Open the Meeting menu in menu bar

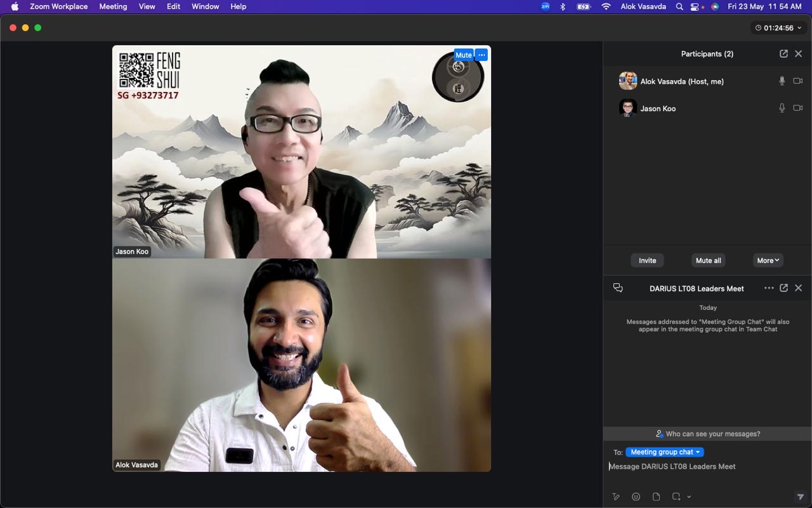tap(113, 6)
